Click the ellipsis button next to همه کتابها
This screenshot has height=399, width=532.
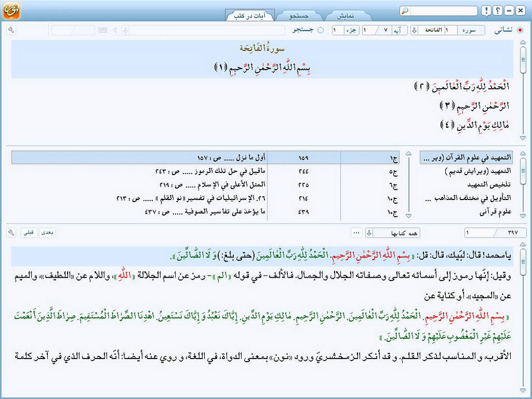click(x=356, y=233)
